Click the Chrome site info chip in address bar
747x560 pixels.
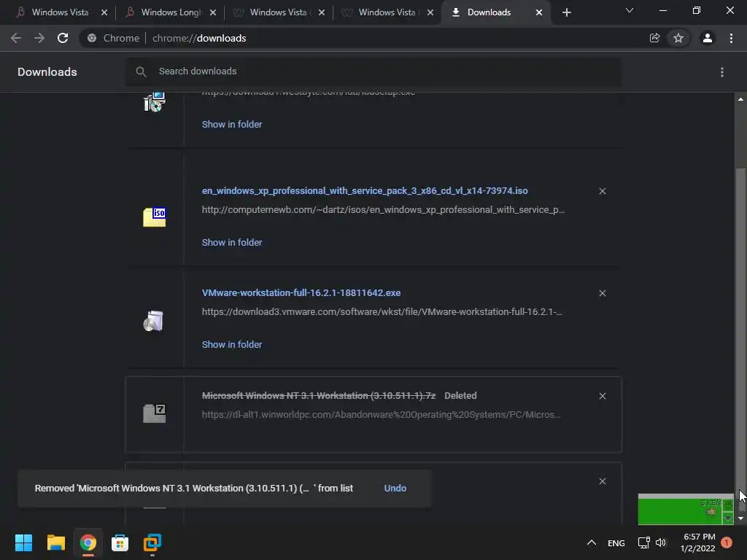coord(113,38)
